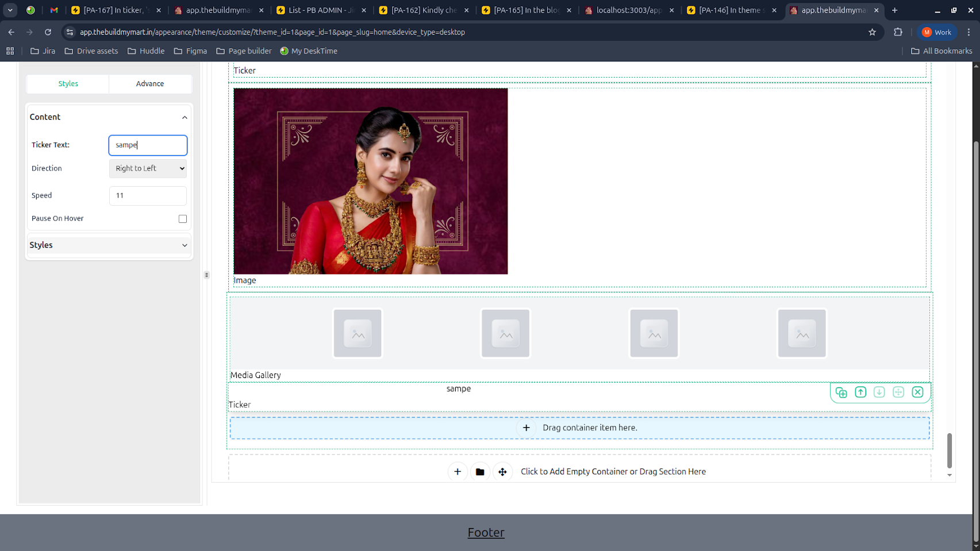The image size is (980, 551).
Task: Open the Jira bookmarks folder
Action: click(43, 51)
